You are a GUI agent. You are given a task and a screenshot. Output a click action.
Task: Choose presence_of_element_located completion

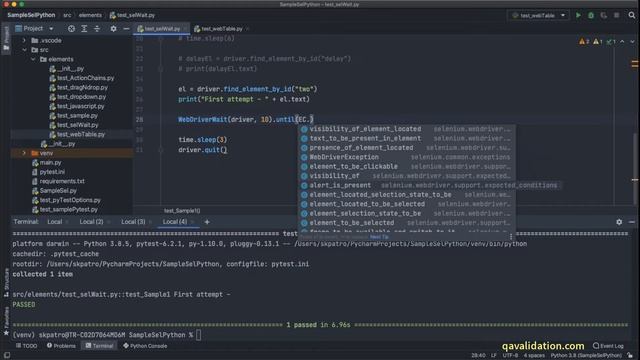407,148
